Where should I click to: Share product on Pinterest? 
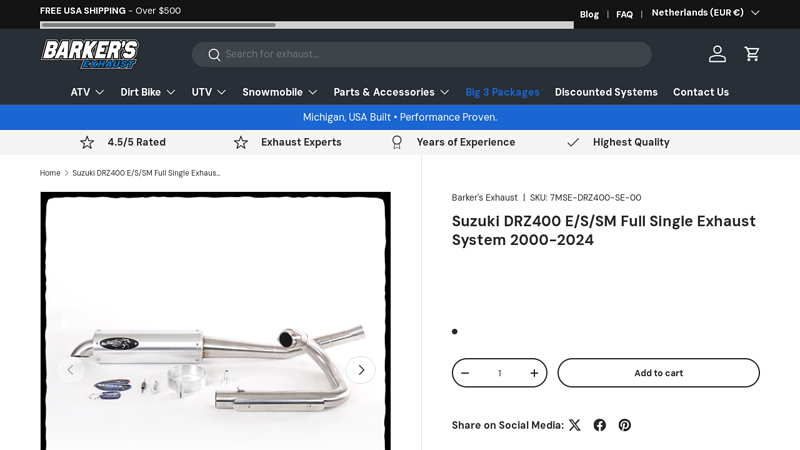tap(625, 425)
